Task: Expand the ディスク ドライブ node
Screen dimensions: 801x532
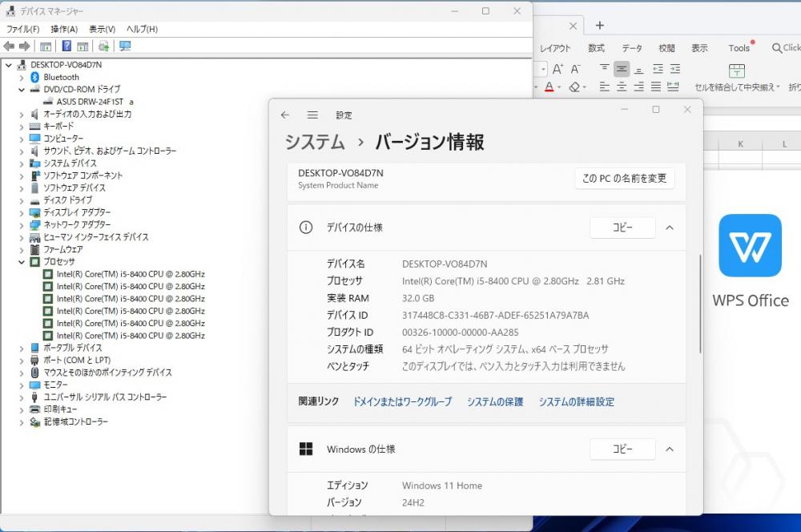Action: tap(22, 201)
